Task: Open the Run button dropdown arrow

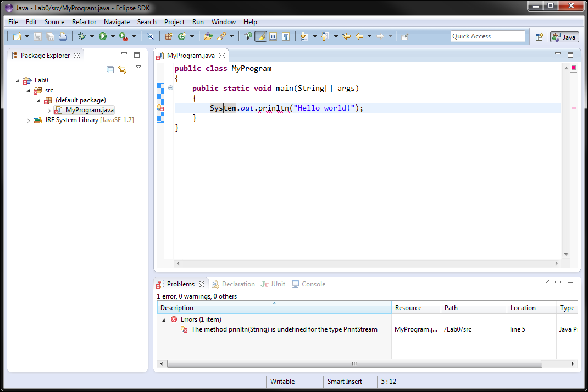Action: coord(112,36)
